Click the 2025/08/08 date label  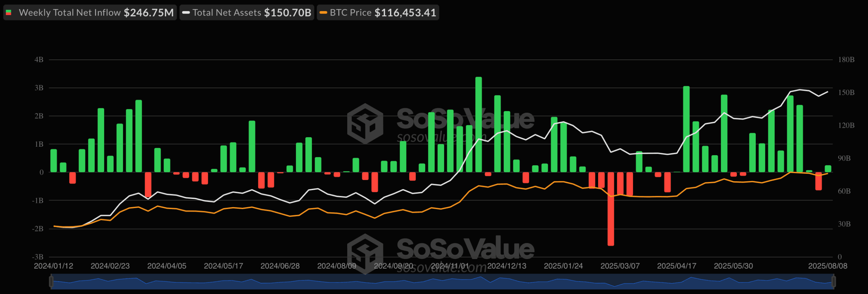click(x=828, y=266)
